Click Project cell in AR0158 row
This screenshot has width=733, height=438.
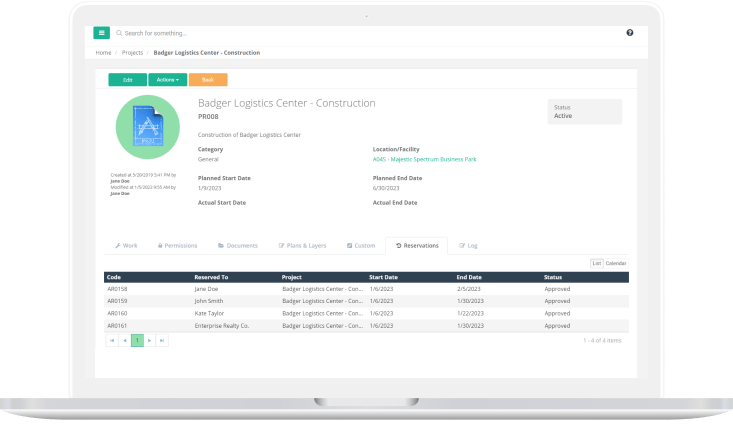[323, 289]
